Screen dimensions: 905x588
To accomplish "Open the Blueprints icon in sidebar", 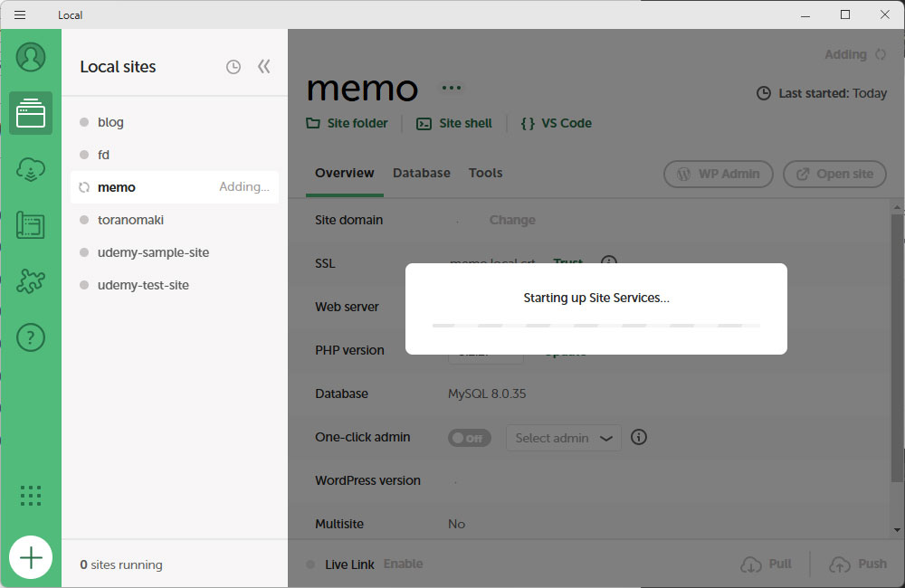I will [x=31, y=225].
